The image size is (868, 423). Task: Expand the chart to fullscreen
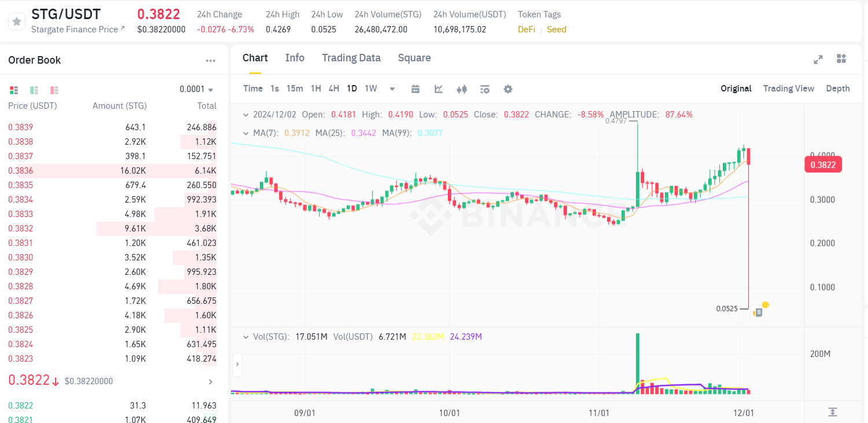(818, 59)
